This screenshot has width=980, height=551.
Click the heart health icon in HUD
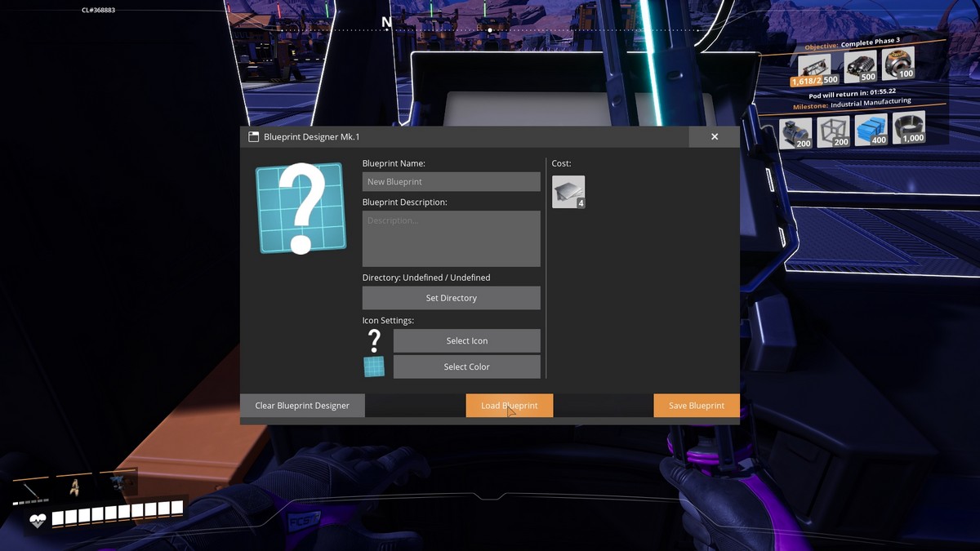(38, 520)
